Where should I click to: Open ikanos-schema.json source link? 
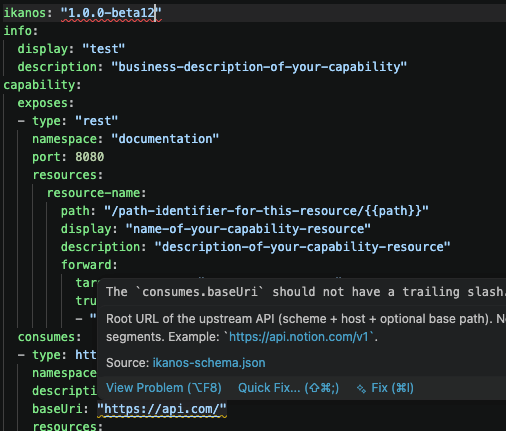209,363
